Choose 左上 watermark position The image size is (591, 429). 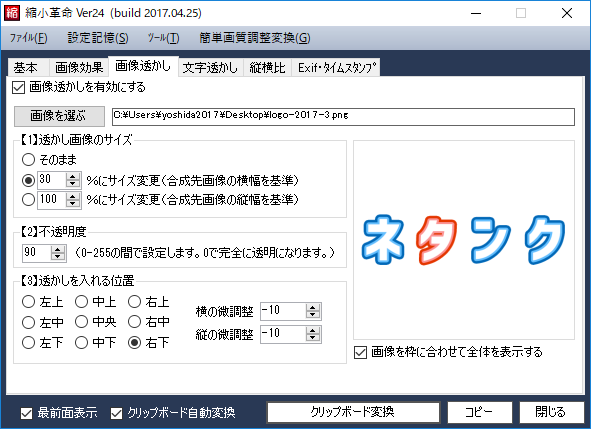tap(28, 302)
